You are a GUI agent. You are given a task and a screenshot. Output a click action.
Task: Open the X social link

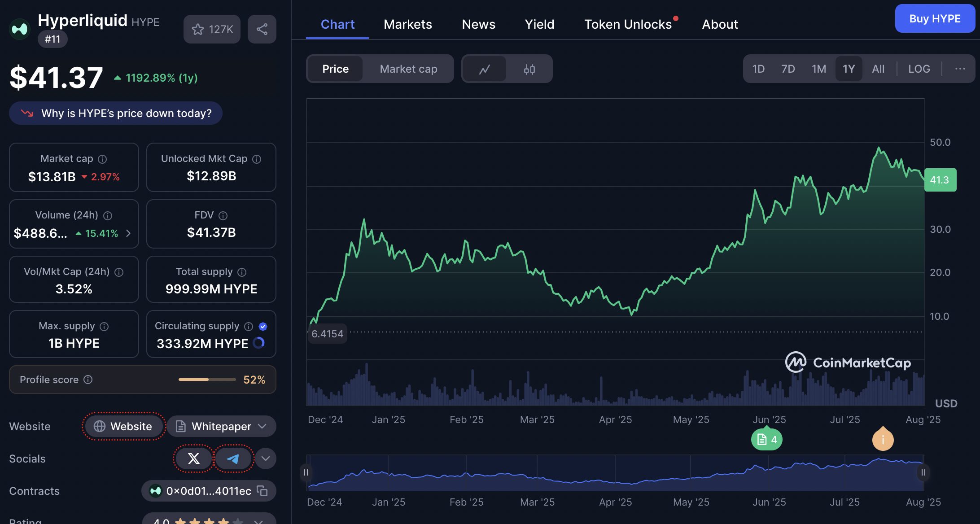coord(193,458)
